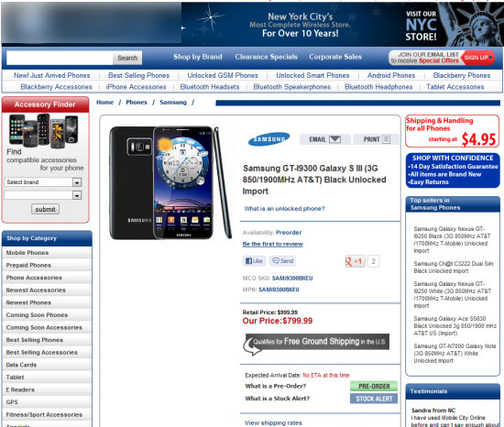
Task: Select GPS category
Action: click(47, 402)
